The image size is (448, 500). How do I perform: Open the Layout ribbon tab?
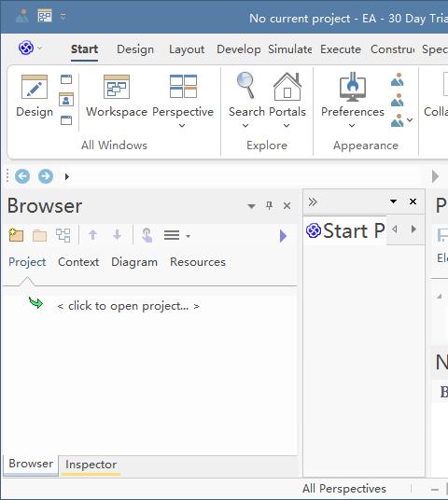click(187, 49)
